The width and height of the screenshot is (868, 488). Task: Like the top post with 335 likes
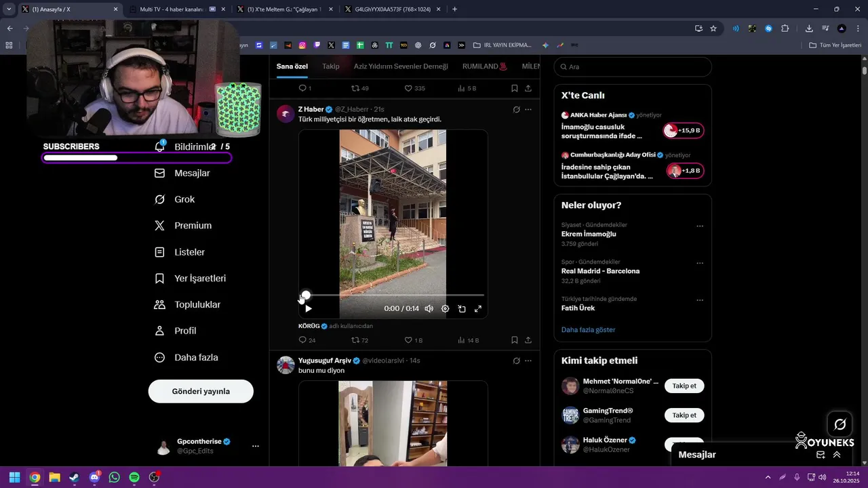click(414, 88)
